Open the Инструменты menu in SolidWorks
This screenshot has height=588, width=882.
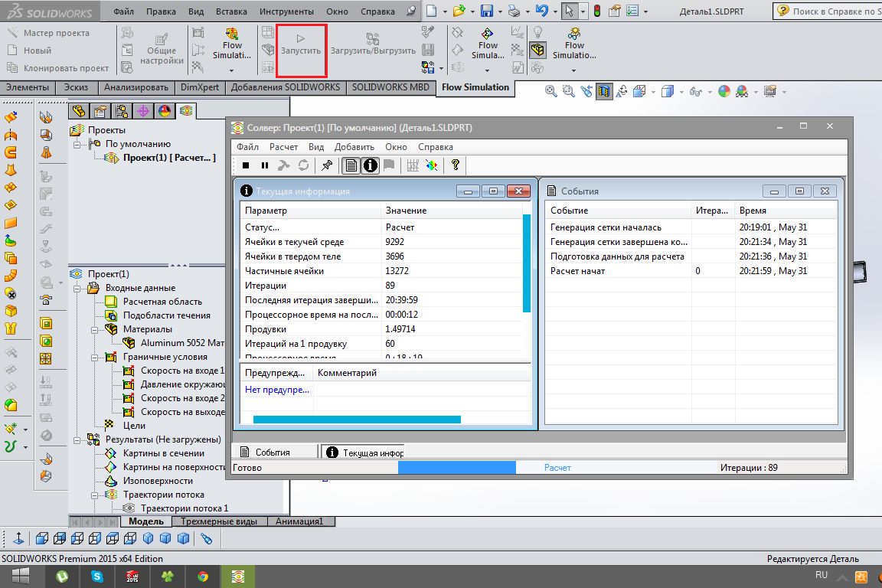(x=286, y=11)
